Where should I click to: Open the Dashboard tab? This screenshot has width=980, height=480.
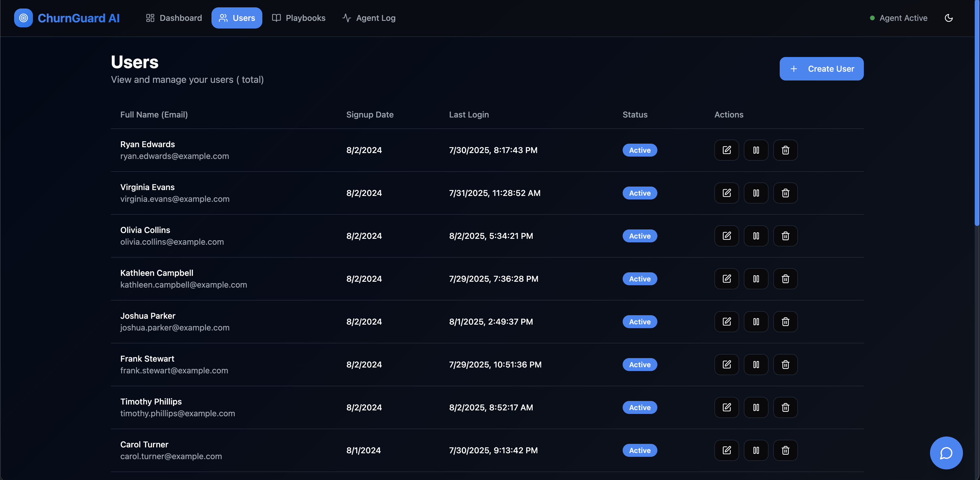[x=174, y=18]
